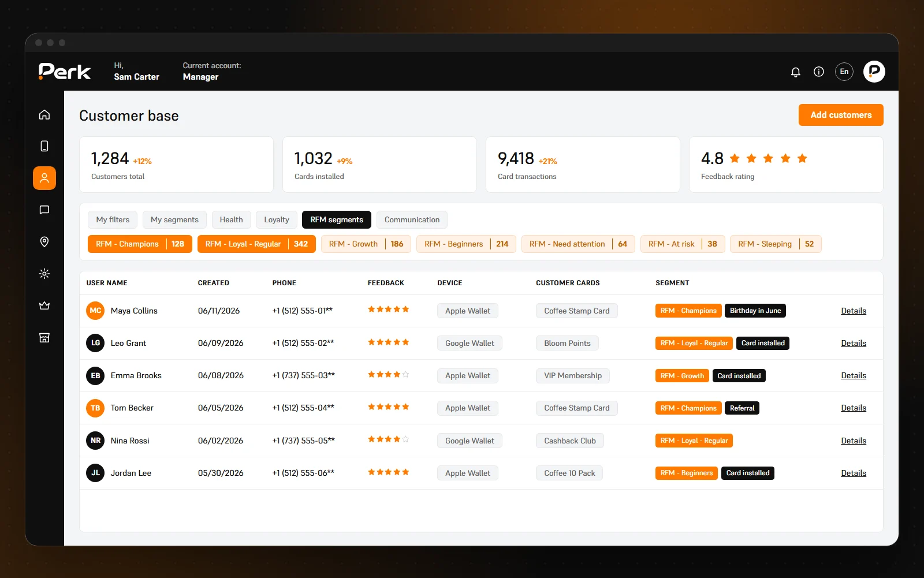Viewport: 924px width, 578px height.
Task: Sort by USER NAME column header
Action: (107, 283)
